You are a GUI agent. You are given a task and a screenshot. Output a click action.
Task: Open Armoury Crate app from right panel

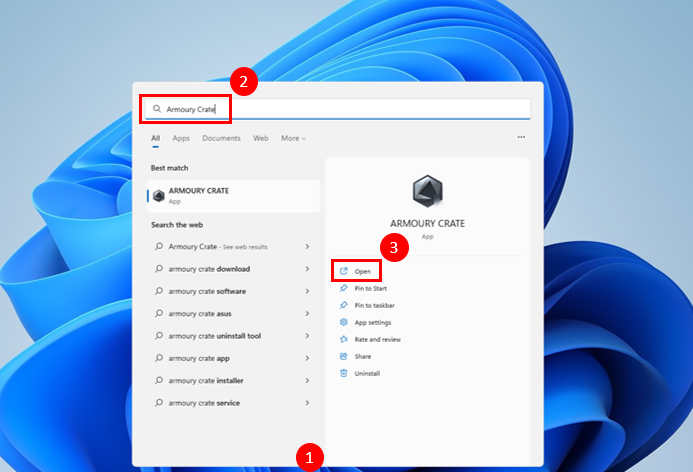point(362,271)
